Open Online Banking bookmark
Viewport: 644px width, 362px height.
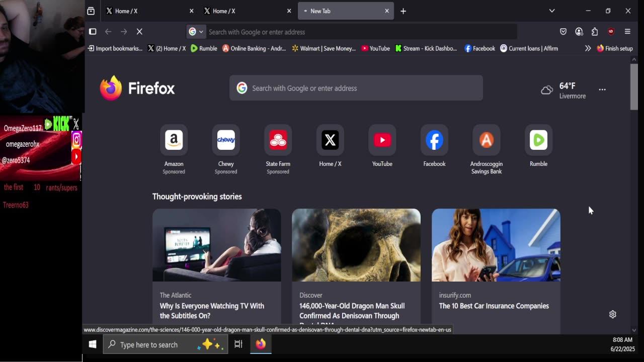[x=254, y=49]
